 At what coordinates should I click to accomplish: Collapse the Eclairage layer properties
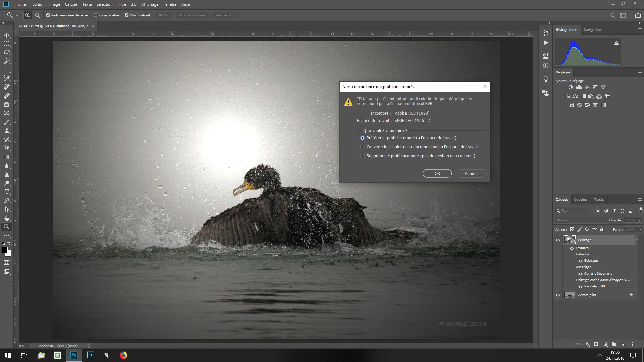click(x=636, y=240)
